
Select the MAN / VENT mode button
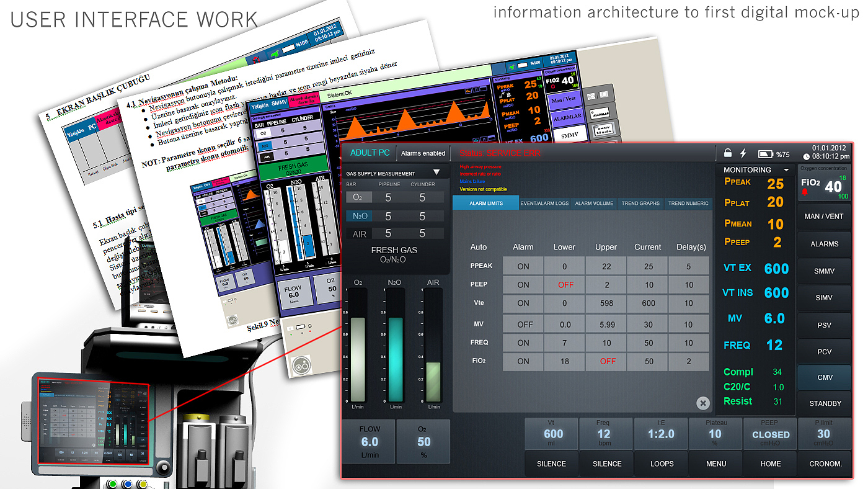click(824, 217)
